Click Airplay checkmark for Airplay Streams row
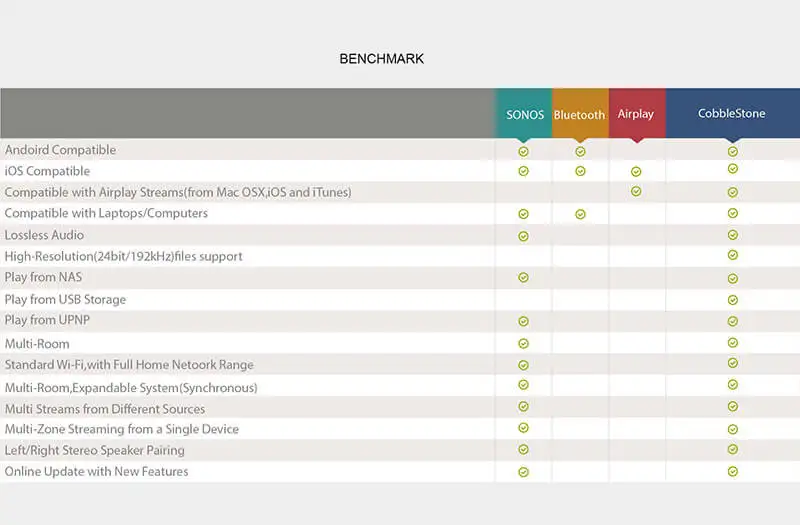The width and height of the screenshot is (800, 525). coord(636,191)
